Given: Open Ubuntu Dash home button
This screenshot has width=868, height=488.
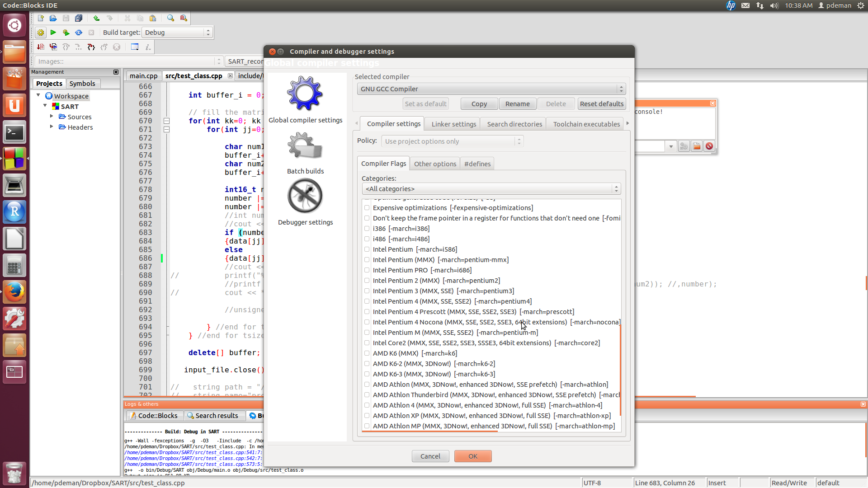Looking at the screenshot, I should [x=14, y=25].
